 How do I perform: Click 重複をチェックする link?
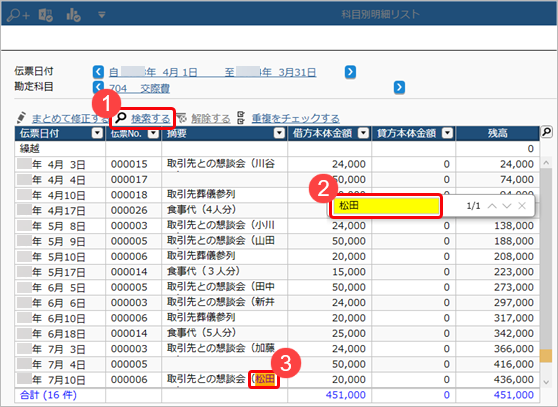tap(296, 118)
